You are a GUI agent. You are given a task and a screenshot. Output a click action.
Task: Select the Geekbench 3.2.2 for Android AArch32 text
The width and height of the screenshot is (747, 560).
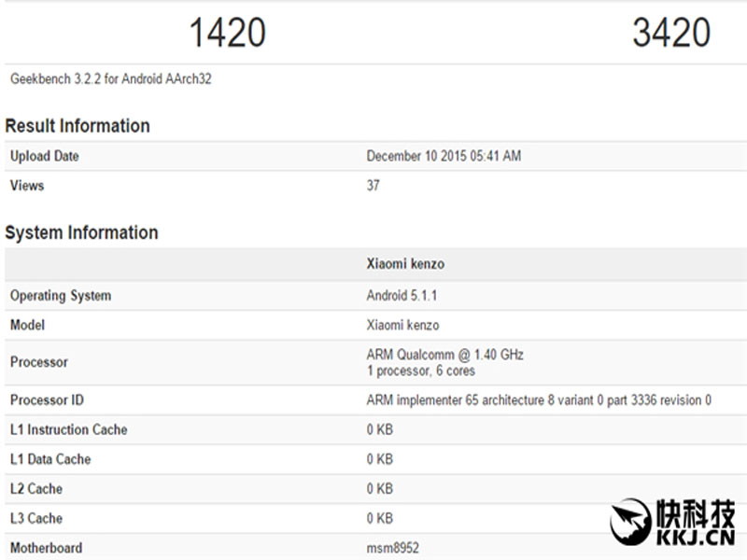pyautogui.click(x=111, y=78)
